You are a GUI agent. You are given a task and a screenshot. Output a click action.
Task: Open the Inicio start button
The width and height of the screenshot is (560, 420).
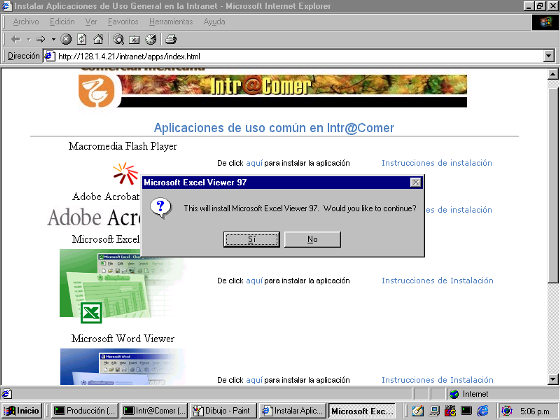[22, 411]
